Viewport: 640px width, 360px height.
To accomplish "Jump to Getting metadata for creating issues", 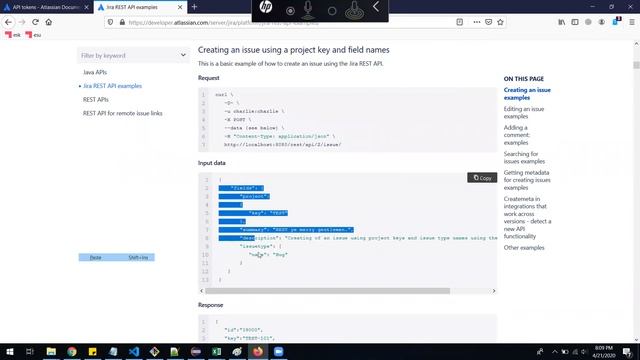I will click(x=527, y=180).
